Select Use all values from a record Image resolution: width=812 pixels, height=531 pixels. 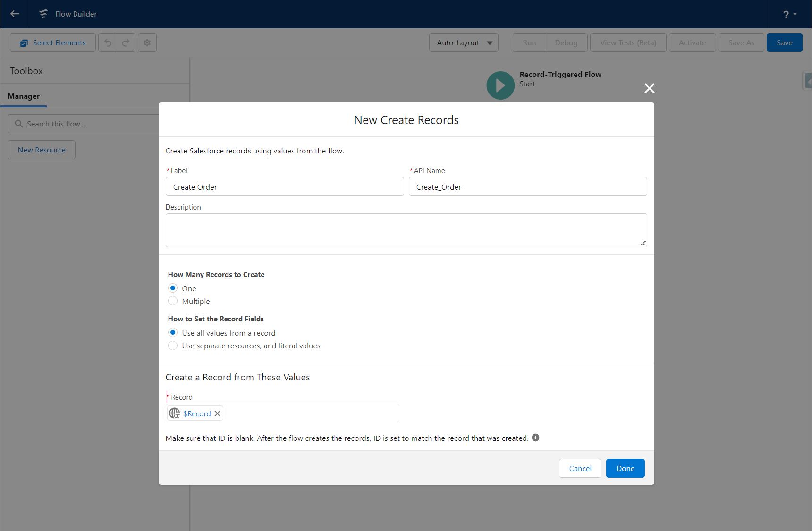coord(173,332)
